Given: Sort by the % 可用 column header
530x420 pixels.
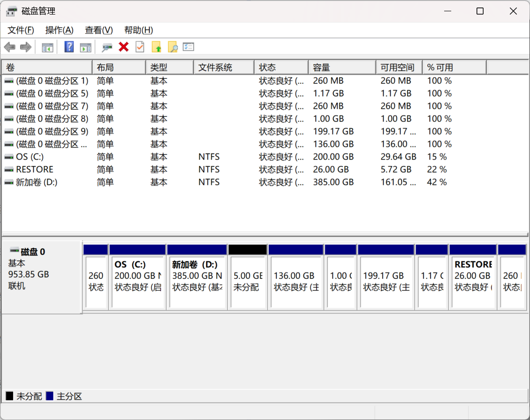Looking at the screenshot, I should 455,67.
